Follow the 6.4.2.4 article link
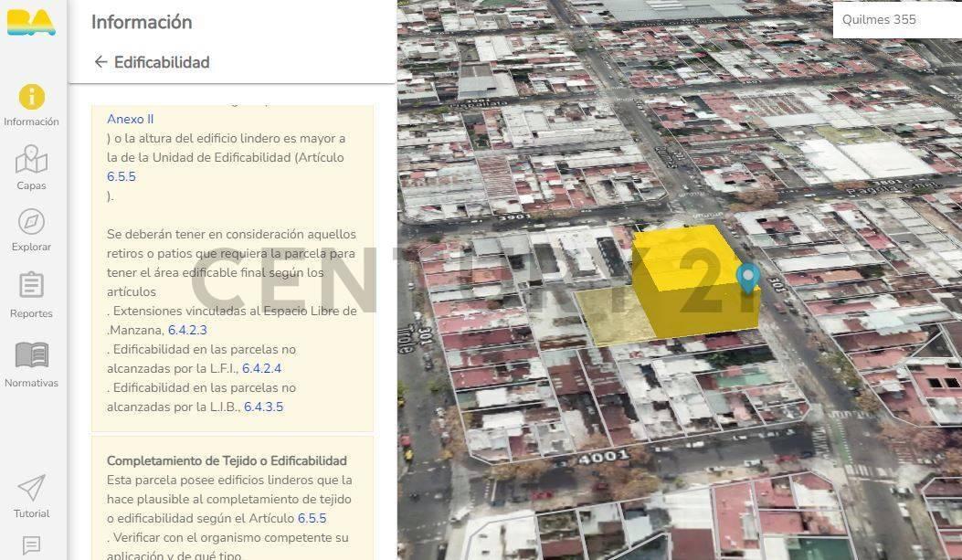 point(261,368)
